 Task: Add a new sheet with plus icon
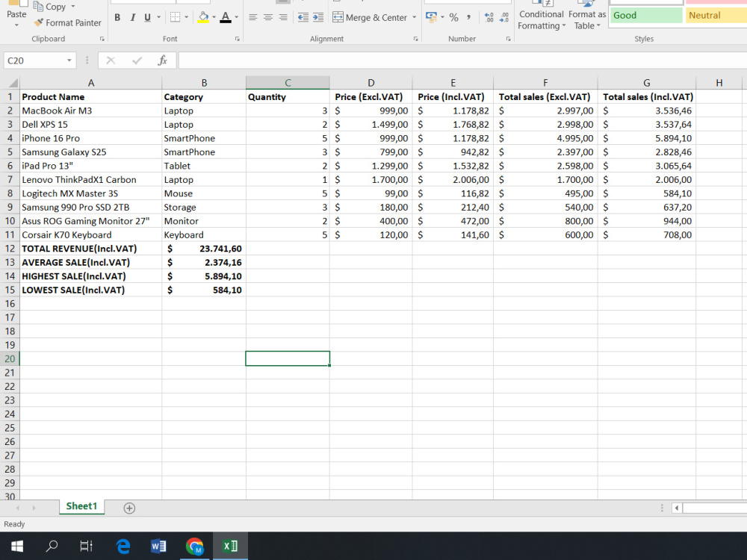point(129,508)
